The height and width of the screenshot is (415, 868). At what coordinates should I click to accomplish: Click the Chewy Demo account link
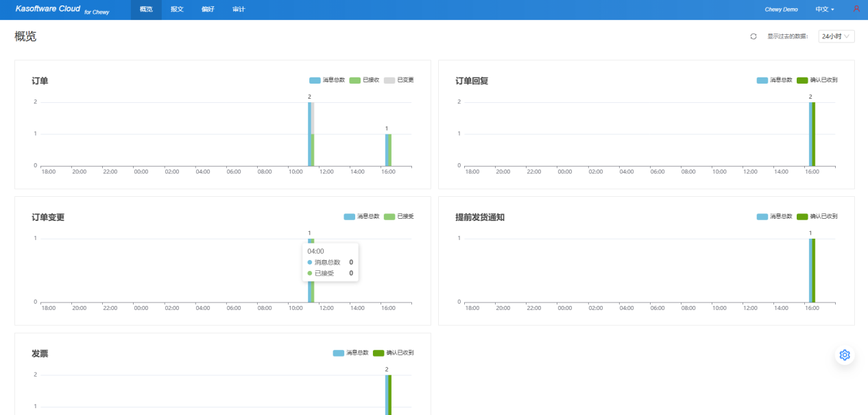(781, 10)
